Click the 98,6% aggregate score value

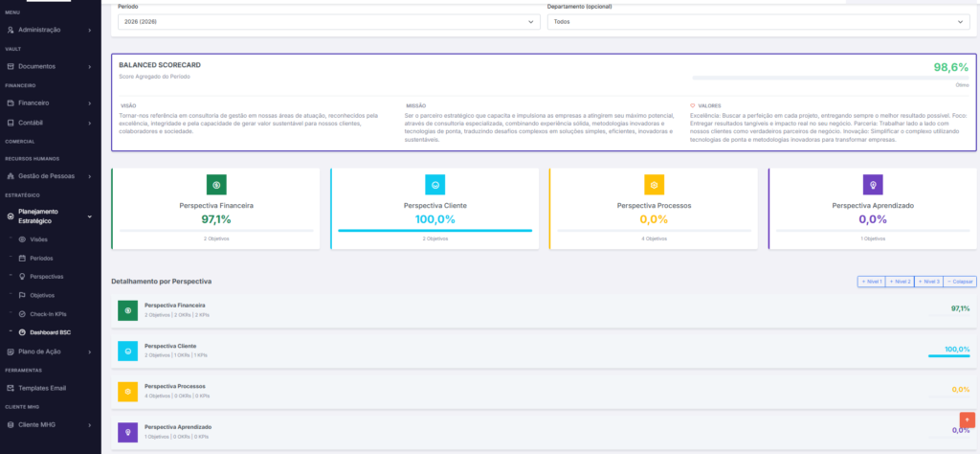(x=951, y=67)
